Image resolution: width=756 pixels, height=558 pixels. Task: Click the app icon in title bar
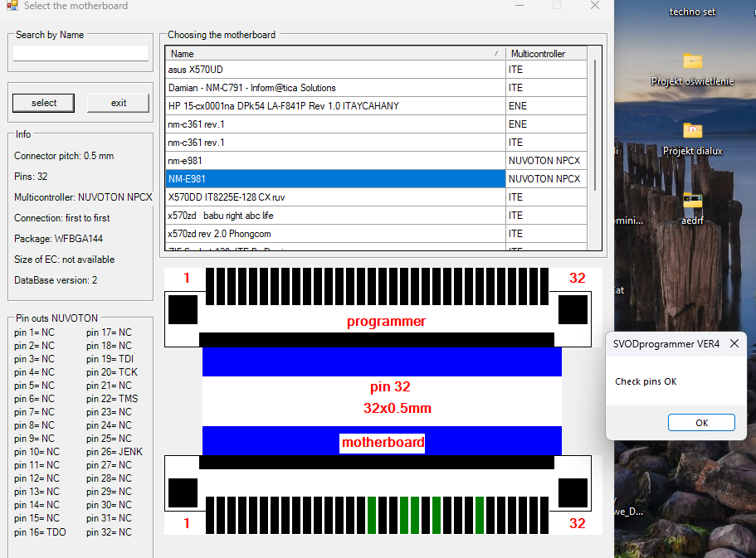point(12,6)
